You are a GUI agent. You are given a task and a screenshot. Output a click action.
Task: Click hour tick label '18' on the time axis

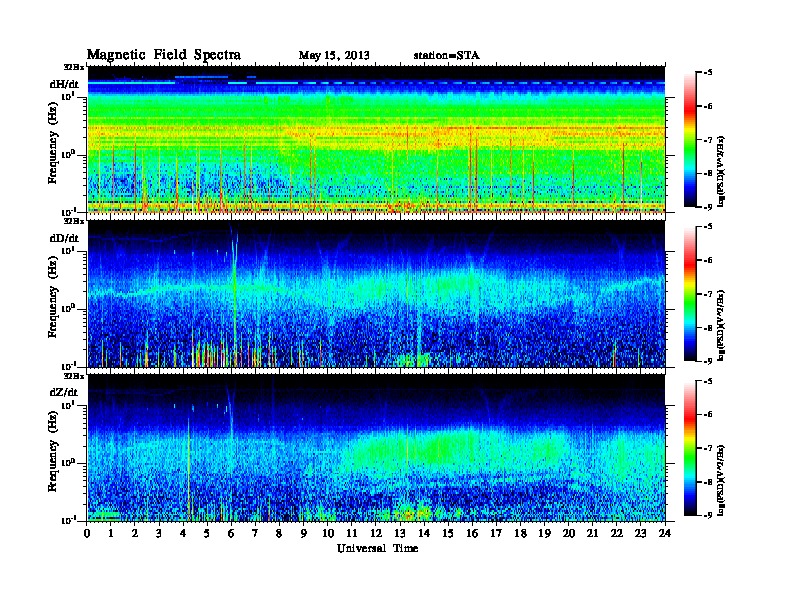(x=520, y=534)
